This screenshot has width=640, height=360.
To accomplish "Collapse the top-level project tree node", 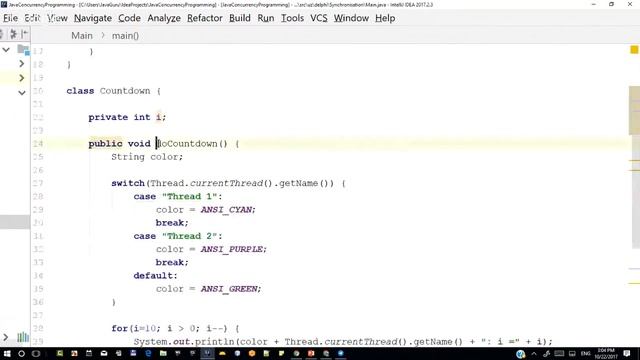I will [6, 50].
